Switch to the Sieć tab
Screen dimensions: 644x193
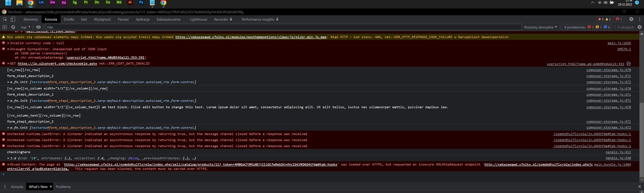[x=84, y=19]
